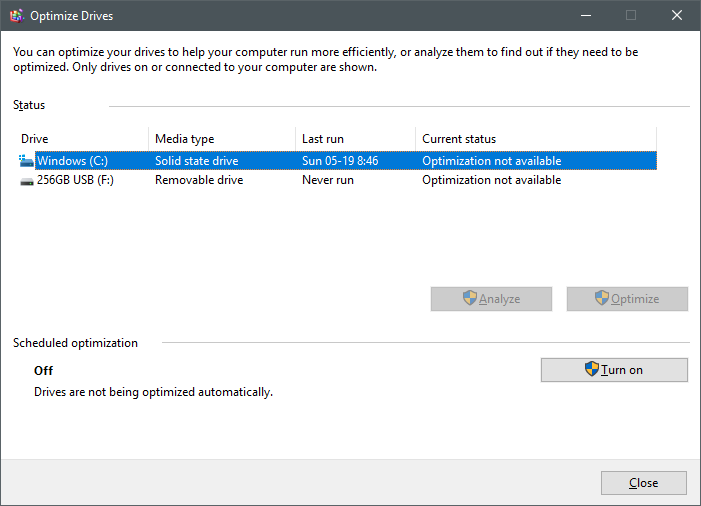
Task: Minimize the Optimize Drives window
Action: tap(585, 16)
